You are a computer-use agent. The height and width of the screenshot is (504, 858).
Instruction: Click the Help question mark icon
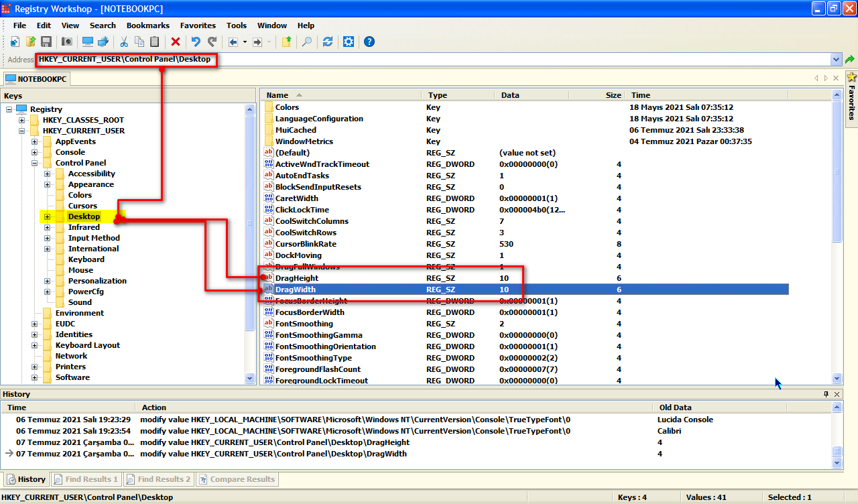click(x=369, y=42)
